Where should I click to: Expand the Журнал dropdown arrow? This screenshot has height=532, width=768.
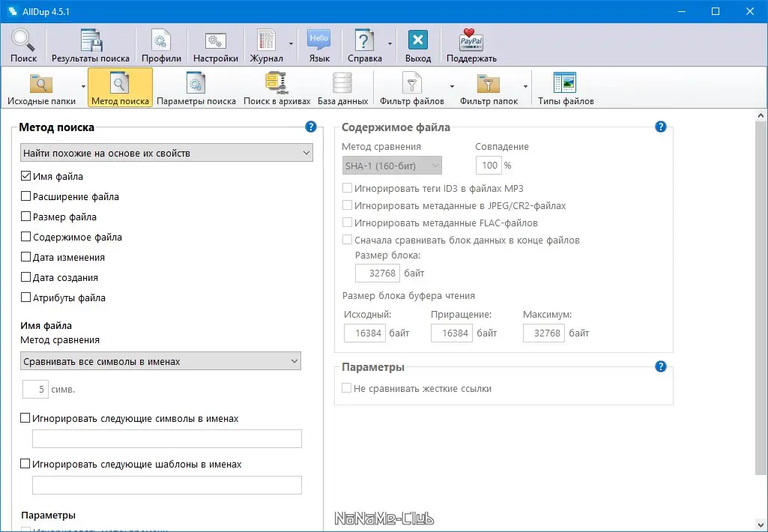click(291, 44)
